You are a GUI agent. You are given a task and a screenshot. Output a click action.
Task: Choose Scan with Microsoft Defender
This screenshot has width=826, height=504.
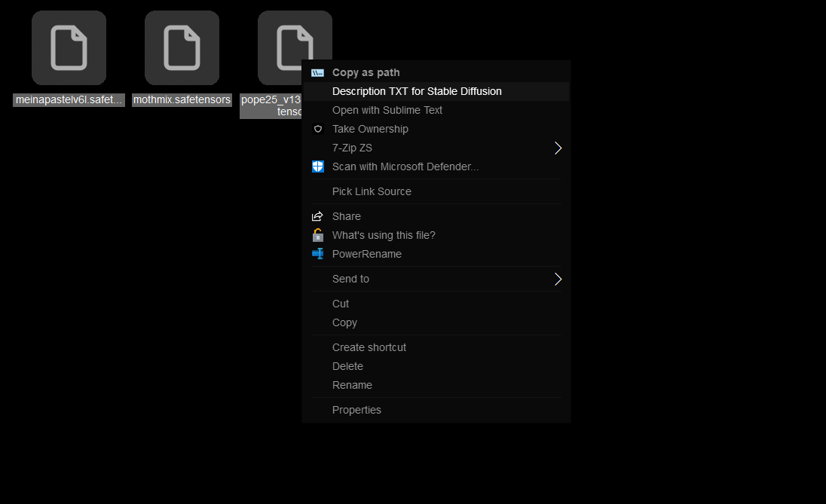coord(436,166)
